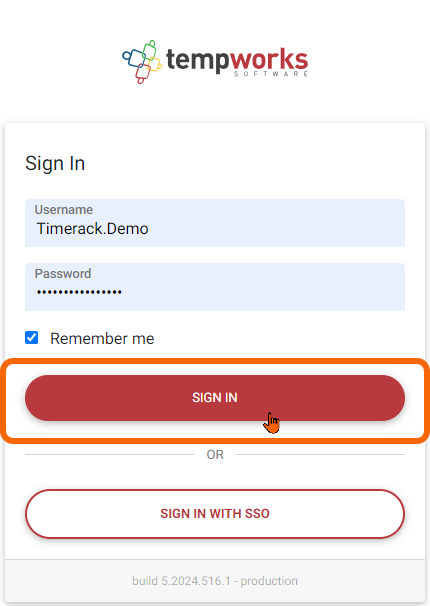
Task: Click the red puzzle piece in the logo
Action: [142, 73]
